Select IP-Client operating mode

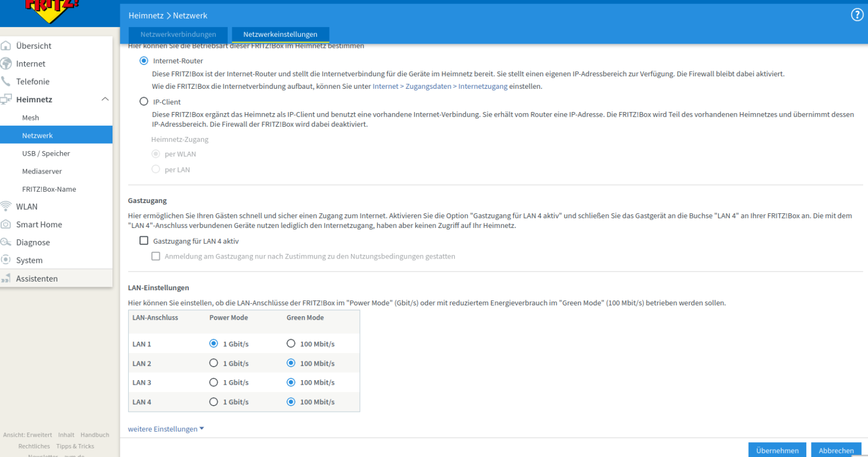click(x=144, y=102)
